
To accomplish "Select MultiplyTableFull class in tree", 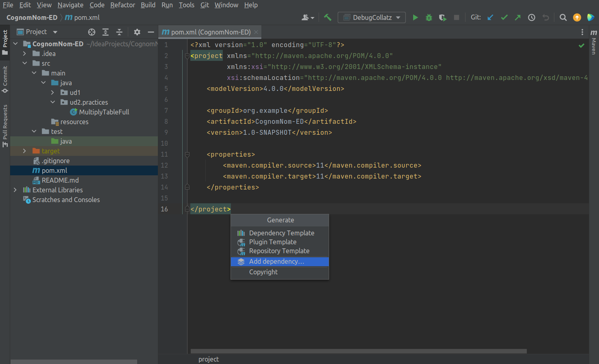I will (104, 112).
